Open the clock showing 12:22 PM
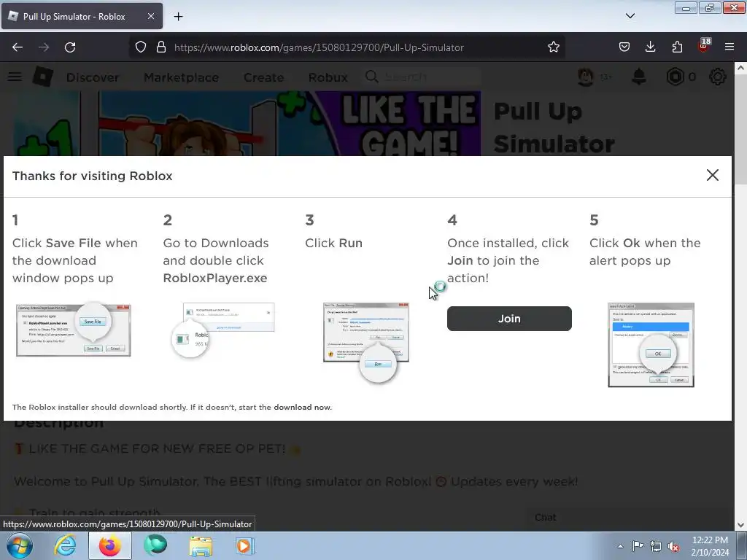This screenshot has height=560, width=747. [710, 546]
